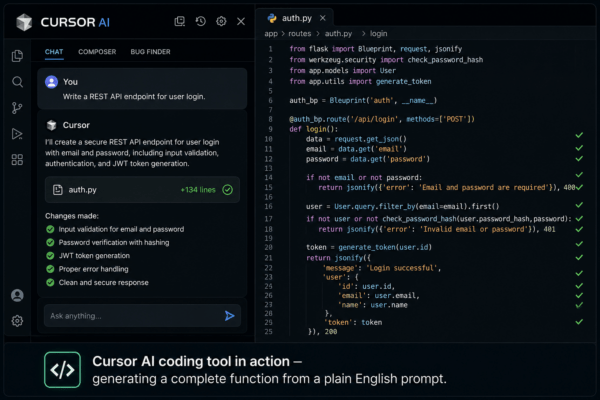This screenshot has width=600, height=400.
Task: Open the account profile sidebar icon
Action: point(17,296)
